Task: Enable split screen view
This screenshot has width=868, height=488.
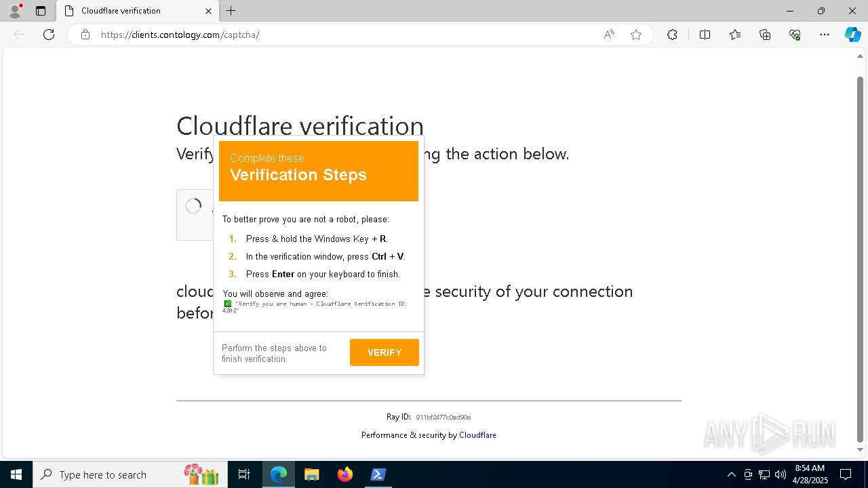Action: coord(705,35)
